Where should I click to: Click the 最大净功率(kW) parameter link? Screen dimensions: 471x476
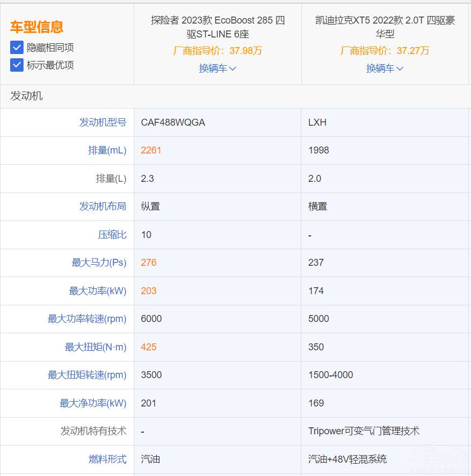(x=93, y=403)
